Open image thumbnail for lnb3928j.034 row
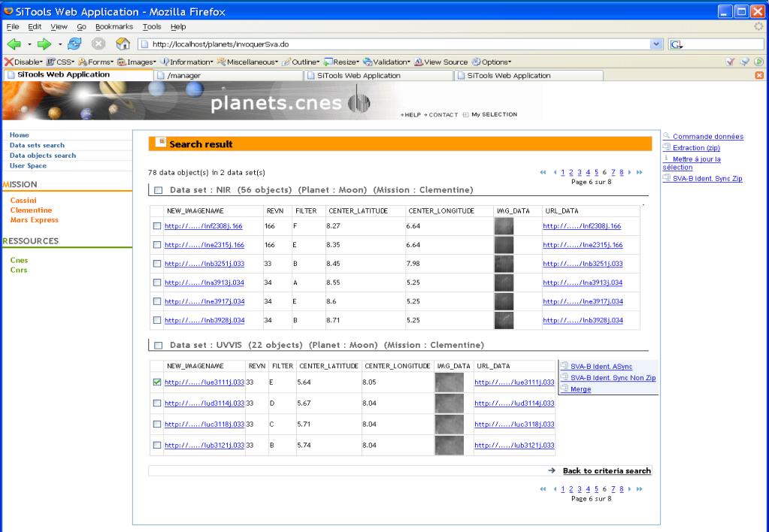Viewport: 769px width, 532px height. [504, 320]
